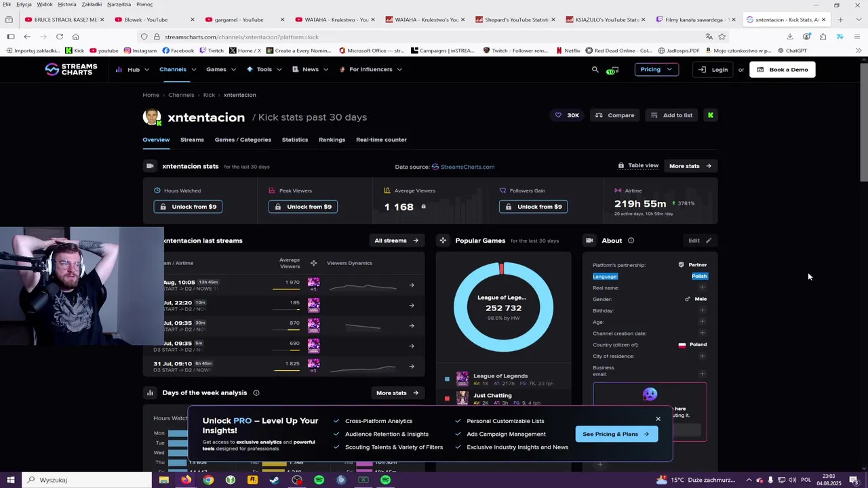Screen dimensions: 868x488
Task: Show all browser tabs dropdown
Action: click(857, 20)
